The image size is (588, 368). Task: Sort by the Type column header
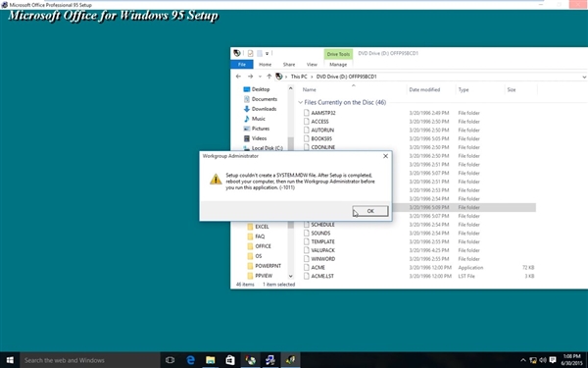464,89
